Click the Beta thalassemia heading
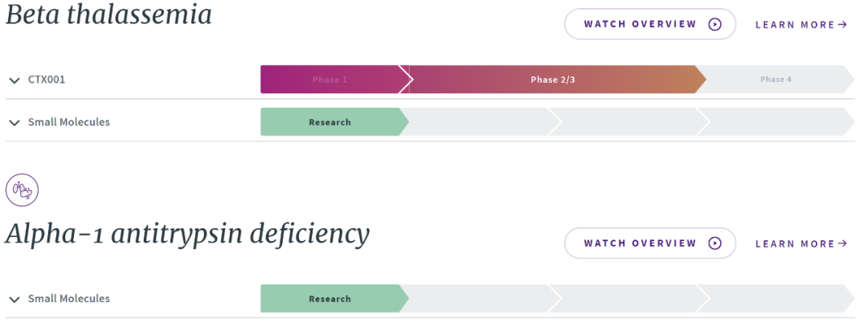Screen dimensions: 868x323 pyautogui.click(x=109, y=14)
